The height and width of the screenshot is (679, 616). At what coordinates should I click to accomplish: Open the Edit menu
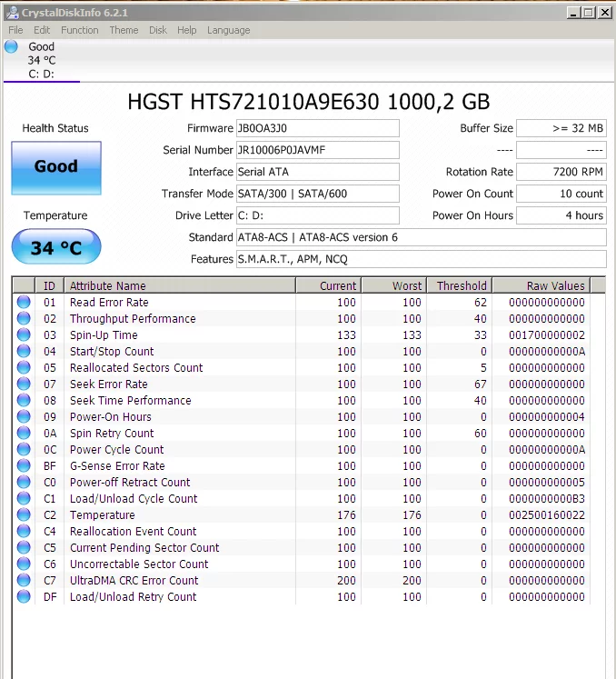tap(42, 30)
